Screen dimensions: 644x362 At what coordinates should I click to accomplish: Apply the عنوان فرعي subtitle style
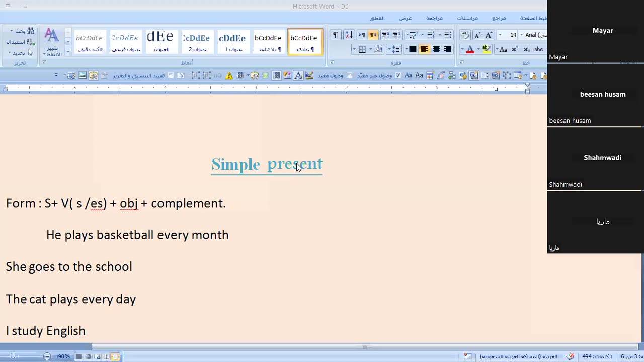click(125, 42)
